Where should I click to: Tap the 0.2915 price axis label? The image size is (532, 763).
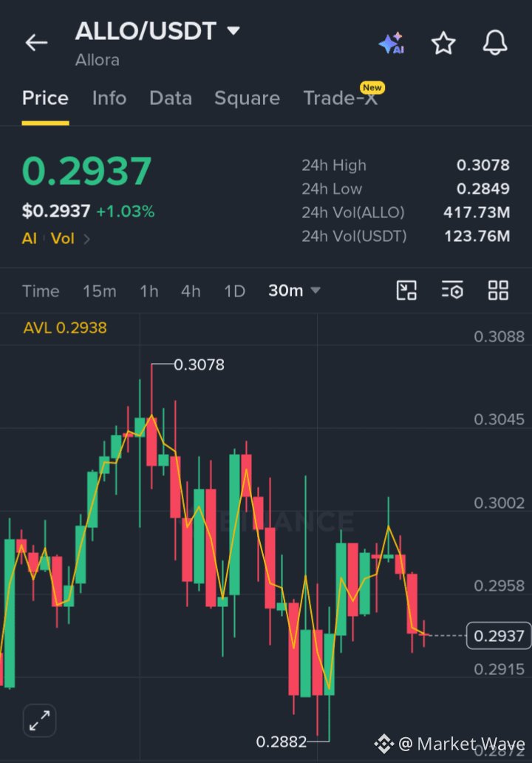pos(499,669)
